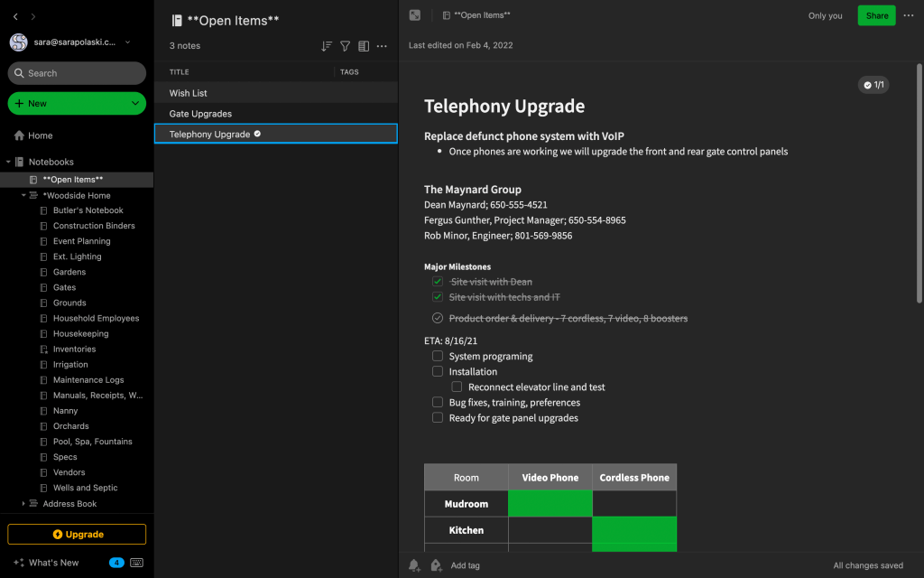Select the Butler's Notebook in sidebar
This screenshot has width=924, height=578.
point(88,210)
